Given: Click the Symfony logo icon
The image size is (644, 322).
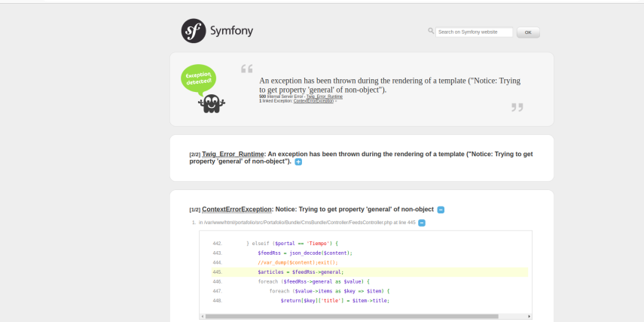Looking at the screenshot, I should (x=194, y=31).
